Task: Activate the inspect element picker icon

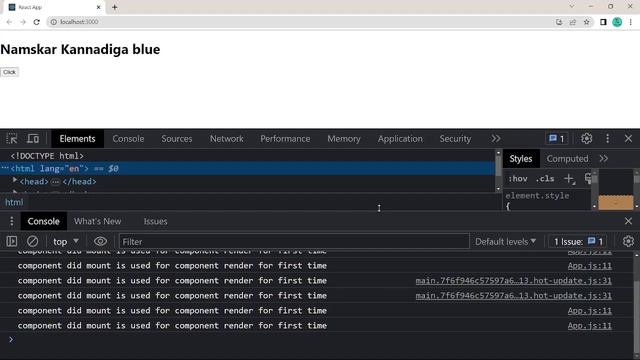Action: click(x=12, y=139)
